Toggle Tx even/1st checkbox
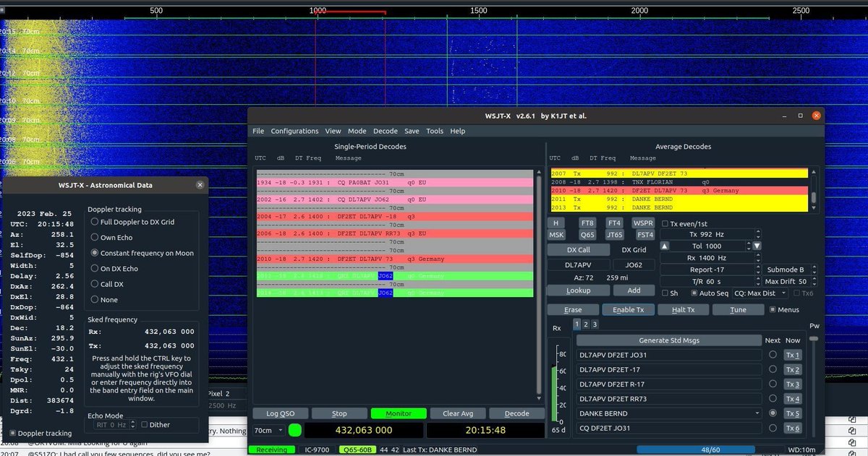This screenshot has width=868, height=456. pyautogui.click(x=665, y=223)
